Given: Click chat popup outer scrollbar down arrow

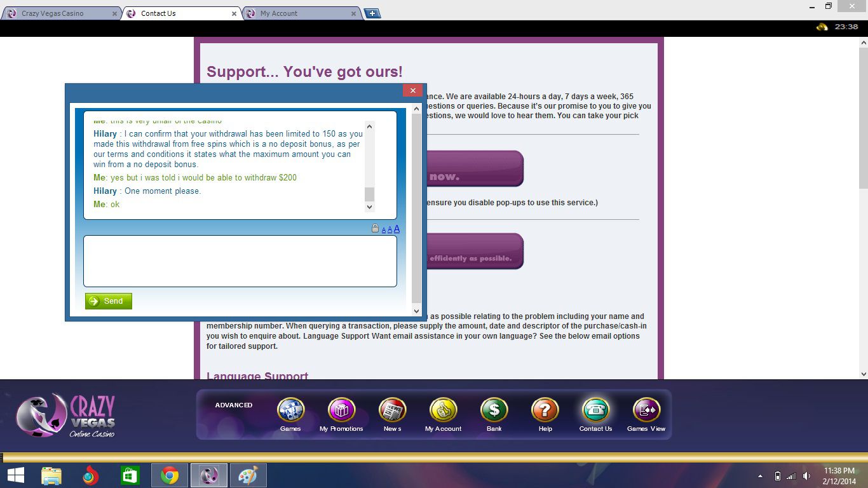Looking at the screenshot, I should [x=417, y=311].
